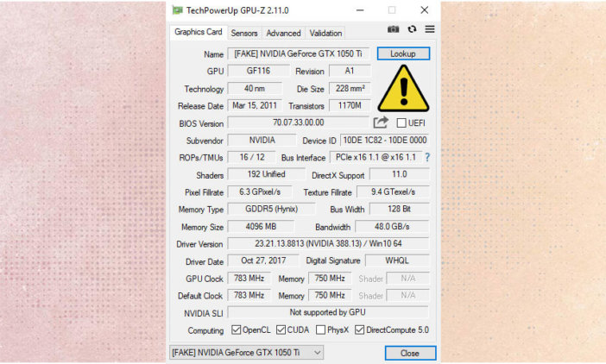Close GPU-Z with the title bar X
This screenshot has width=606, height=364.
pos(425,10)
